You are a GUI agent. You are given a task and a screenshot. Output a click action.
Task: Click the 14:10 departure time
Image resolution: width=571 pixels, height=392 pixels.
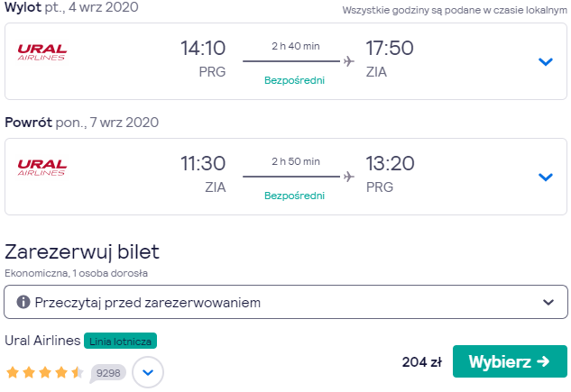[x=203, y=49]
